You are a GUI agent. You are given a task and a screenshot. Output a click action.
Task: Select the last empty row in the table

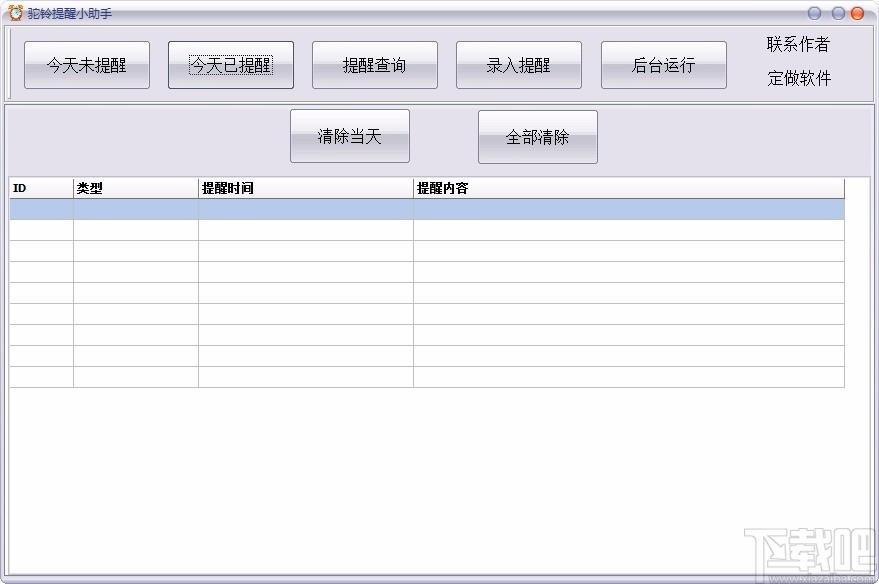427,377
